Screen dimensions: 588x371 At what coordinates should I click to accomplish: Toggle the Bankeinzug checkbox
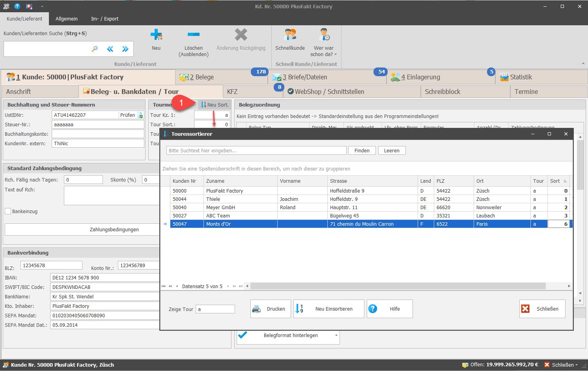8,211
